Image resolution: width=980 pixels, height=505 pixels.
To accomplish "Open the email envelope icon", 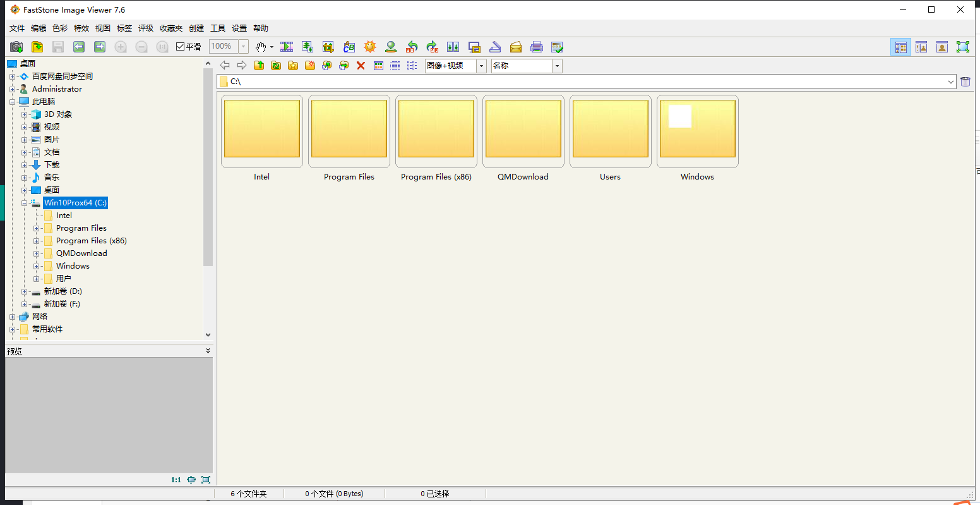I will click(516, 47).
